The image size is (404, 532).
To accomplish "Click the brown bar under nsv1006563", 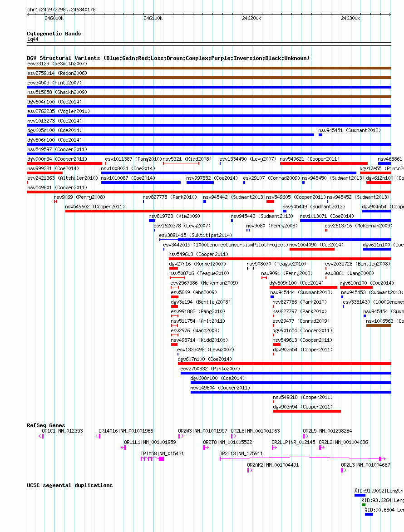I will pos(379,325).
